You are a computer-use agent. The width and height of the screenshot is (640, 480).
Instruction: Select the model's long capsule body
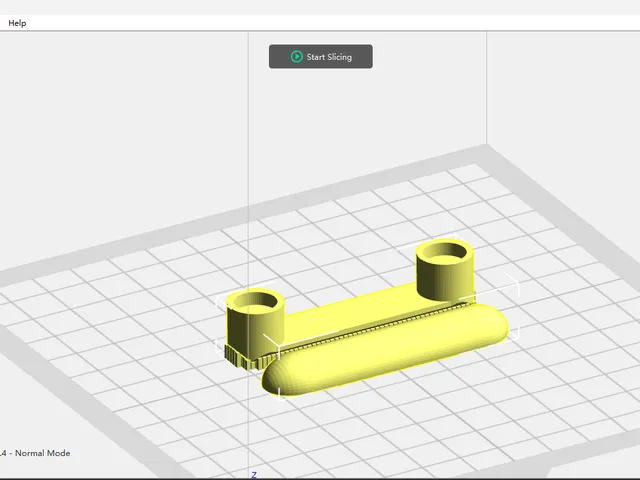(x=384, y=350)
